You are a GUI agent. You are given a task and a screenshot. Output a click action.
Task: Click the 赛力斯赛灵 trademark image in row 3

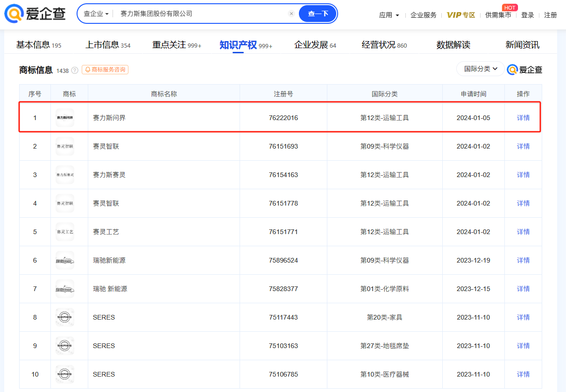[x=64, y=175]
